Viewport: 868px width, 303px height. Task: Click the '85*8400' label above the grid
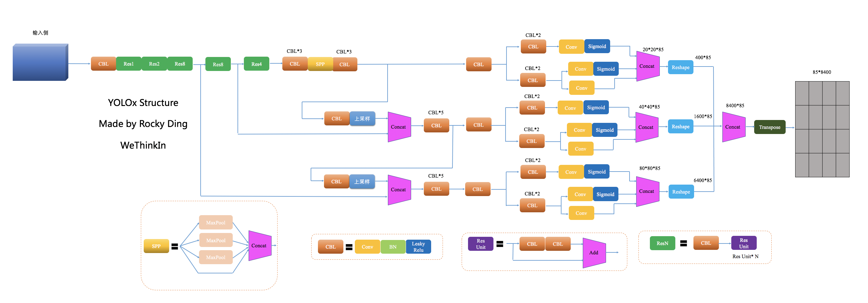pyautogui.click(x=822, y=72)
